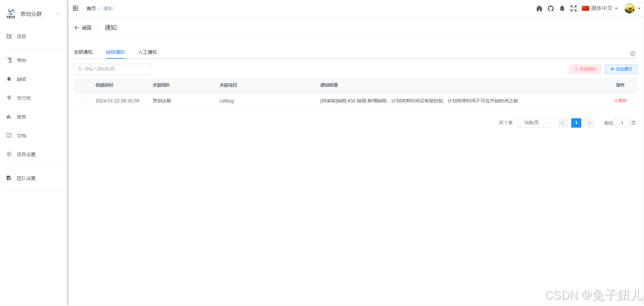Check the 2024-07-22 notification row checkbox
The width and height of the screenshot is (644, 306).
point(83,100)
